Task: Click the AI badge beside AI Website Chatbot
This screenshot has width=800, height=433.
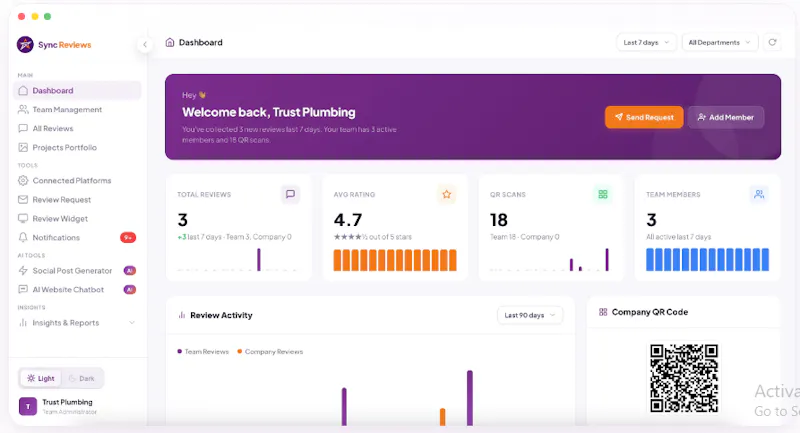Action: click(x=130, y=289)
